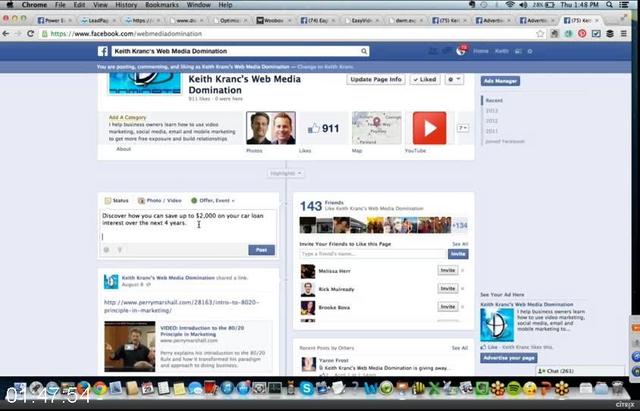Image resolution: width=640 pixels, height=411 pixels.
Task: Open the messages icon in Facebook header
Action: 447,51
